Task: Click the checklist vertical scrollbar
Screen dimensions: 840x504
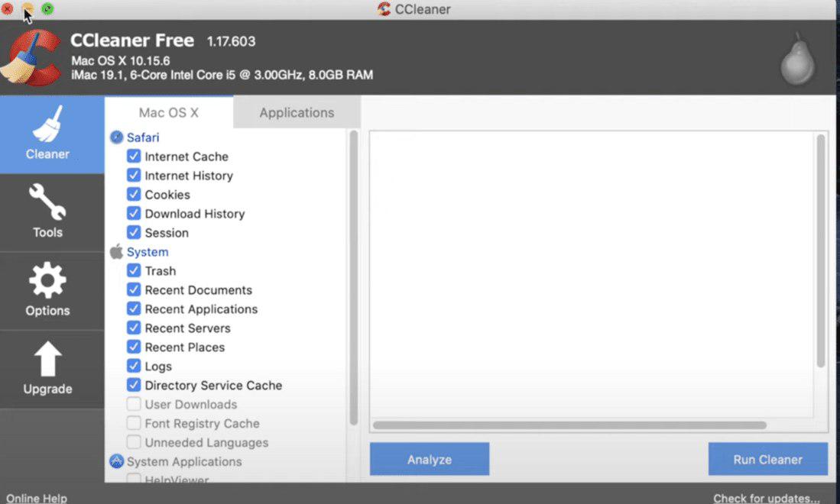Action: (x=354, y=278)
